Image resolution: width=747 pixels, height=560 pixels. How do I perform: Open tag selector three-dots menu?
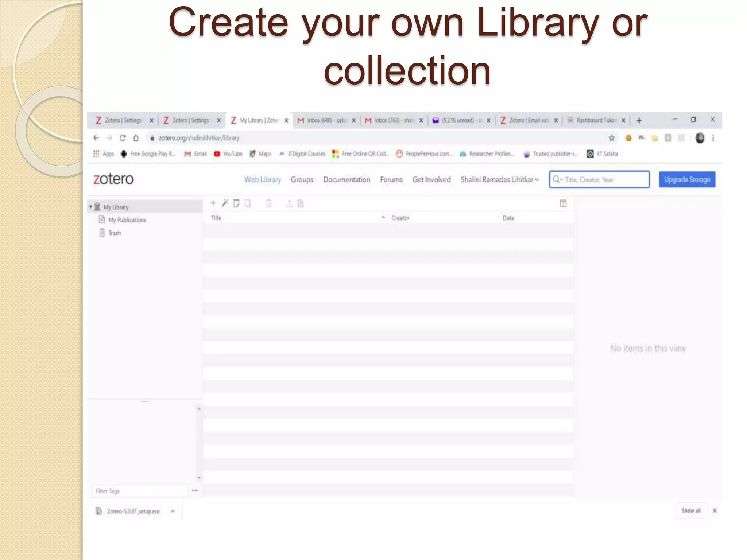point(195,491)
